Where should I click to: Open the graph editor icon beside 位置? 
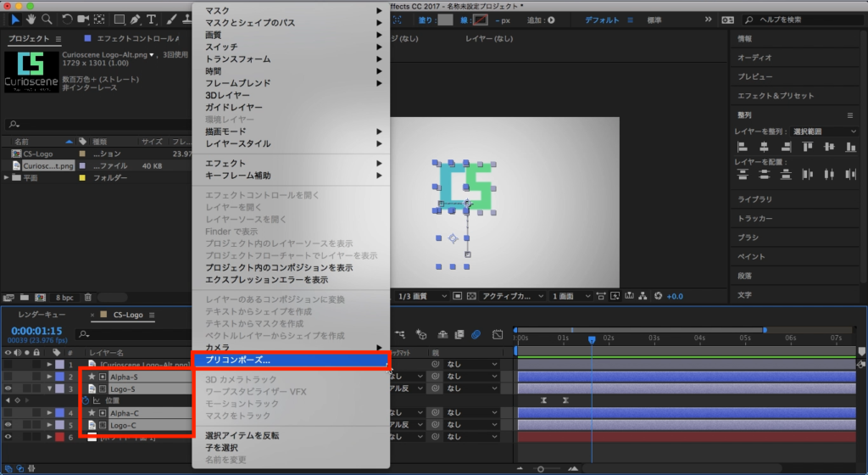click(97, 400)
